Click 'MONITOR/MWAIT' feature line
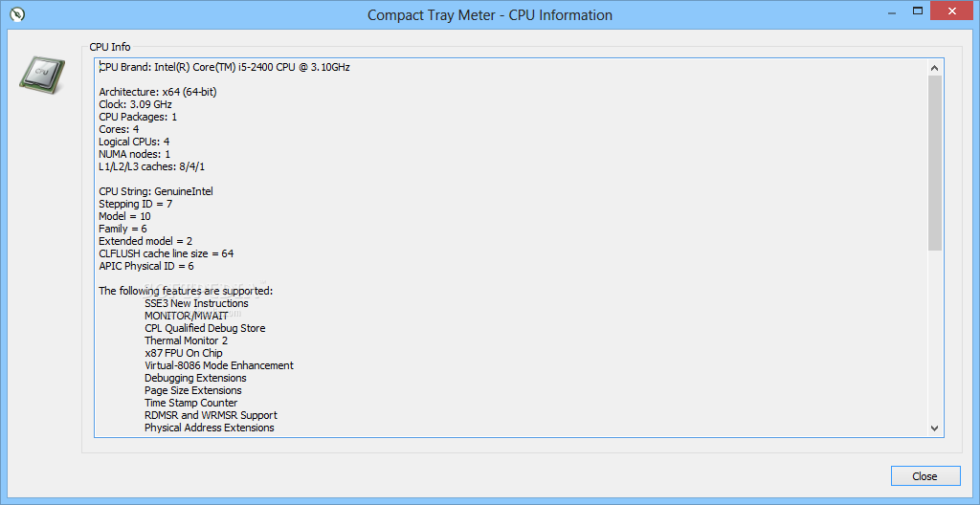This screenshot has width=980, height=505. [x=187, y=316]
